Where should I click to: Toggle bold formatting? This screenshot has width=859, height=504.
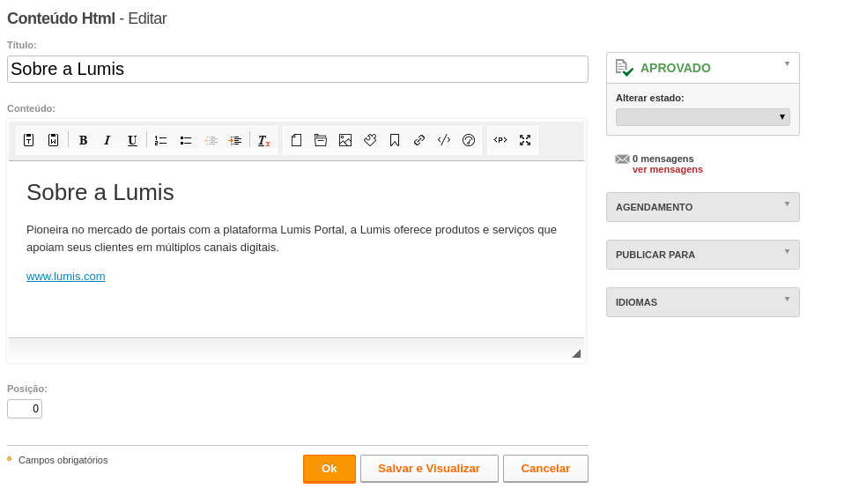point(84,140)
